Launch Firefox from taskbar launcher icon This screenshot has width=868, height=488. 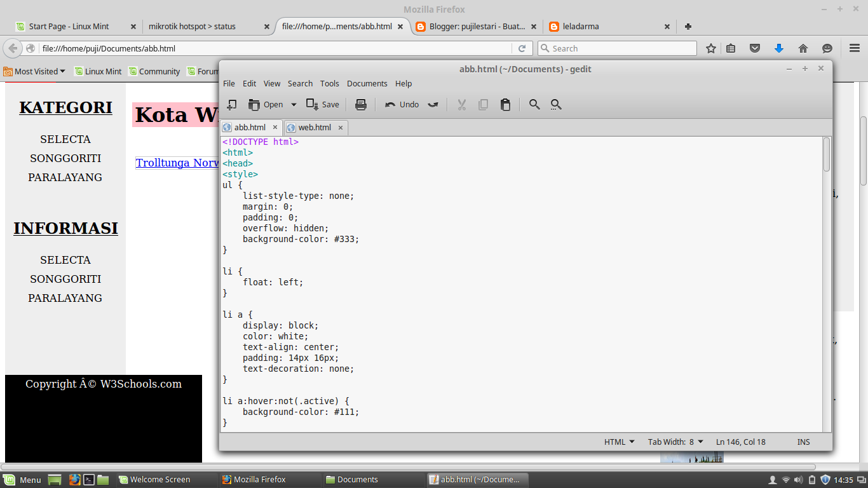[74, 480]
